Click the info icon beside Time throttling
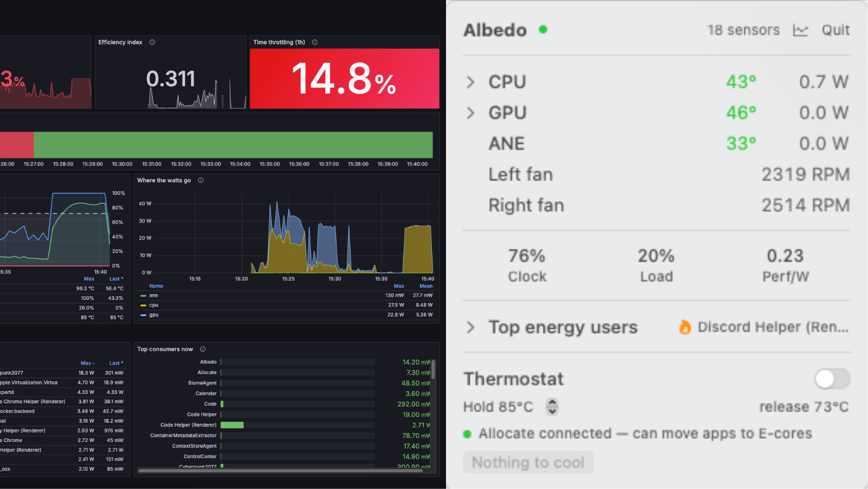The image size is (868, 489). (x=315, y=42)
